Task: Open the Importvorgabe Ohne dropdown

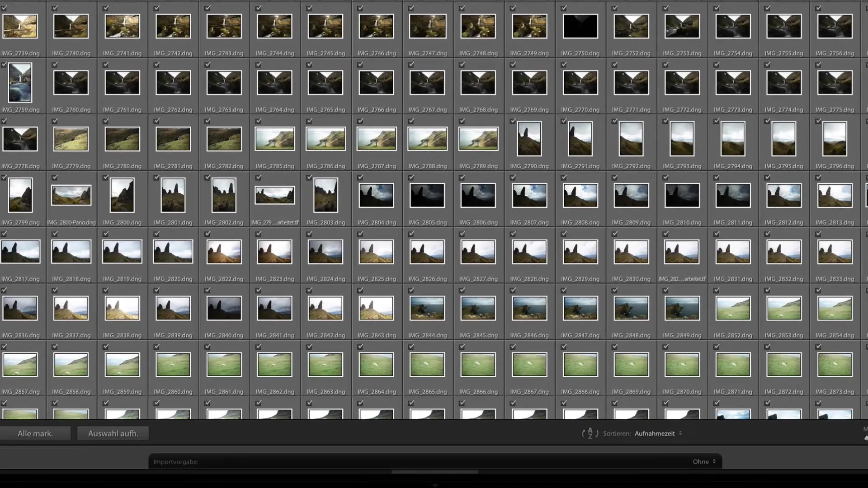Action: pos(704,461)
